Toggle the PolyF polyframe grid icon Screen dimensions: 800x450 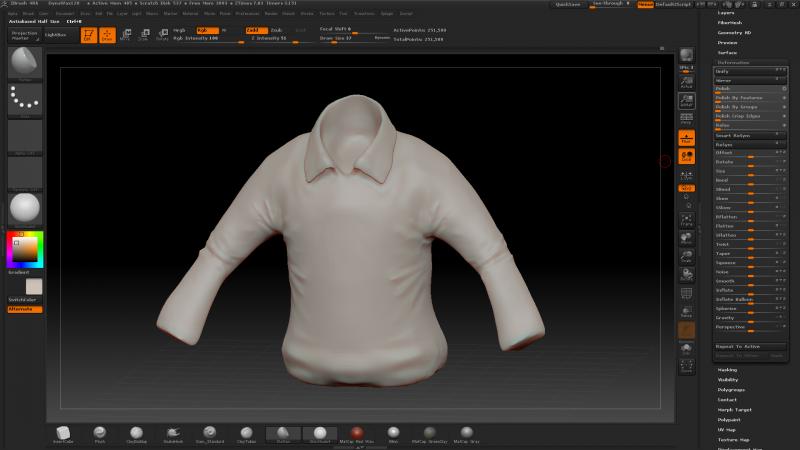(x=686, y=294)
